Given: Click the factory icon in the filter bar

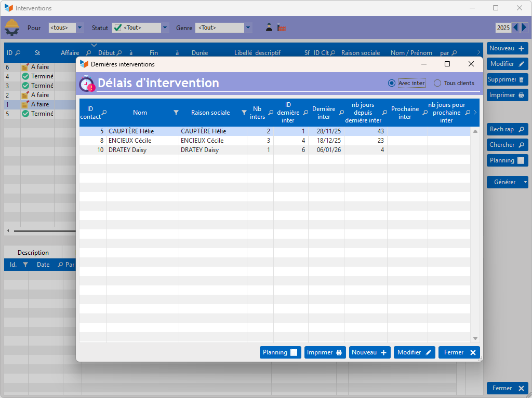Looking at the screenshot, I should tap(281, 28).
